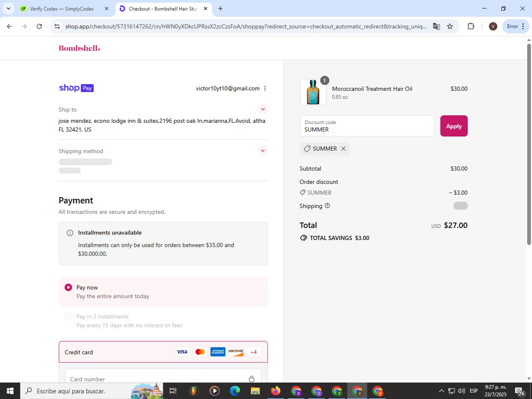The width and height of the screenshot is (532, 399).
Task: Click the translate page icon
Action: click(x=436, y=26)
